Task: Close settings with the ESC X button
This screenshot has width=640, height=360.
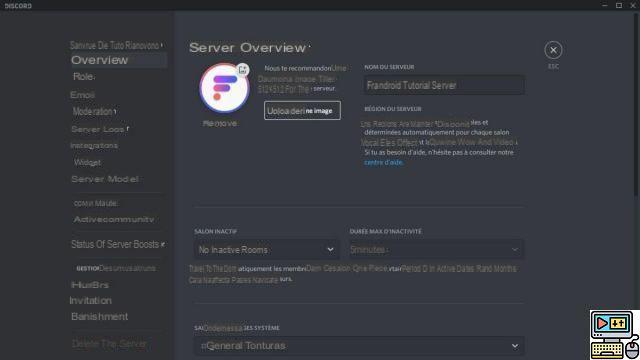Action: pyautogui.click(x=553, y=50)
